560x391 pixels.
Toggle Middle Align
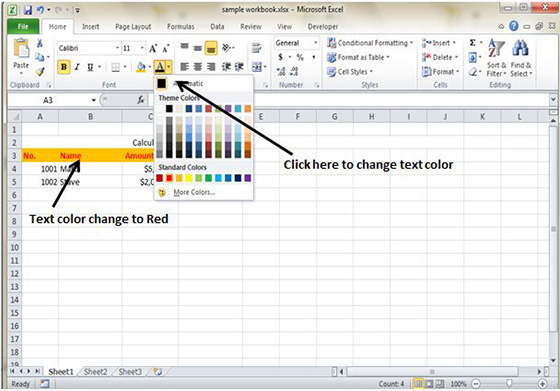198,47
